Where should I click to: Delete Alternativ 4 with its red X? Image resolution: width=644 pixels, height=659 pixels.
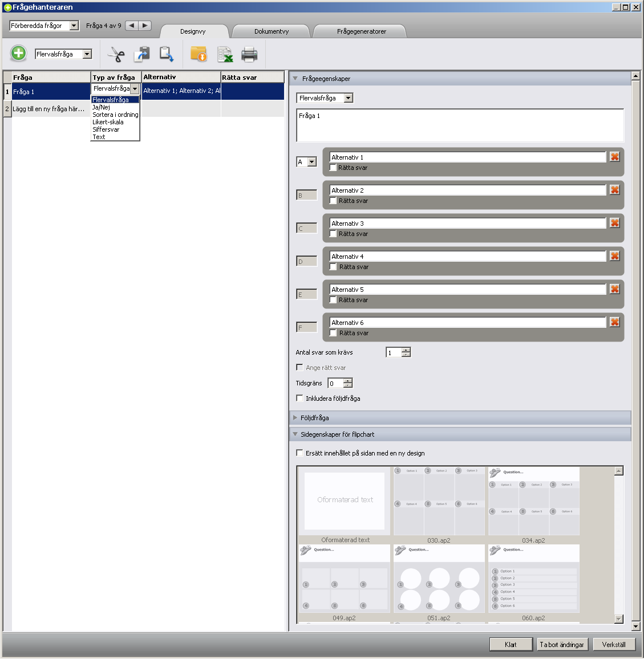[x=614, y=256]
